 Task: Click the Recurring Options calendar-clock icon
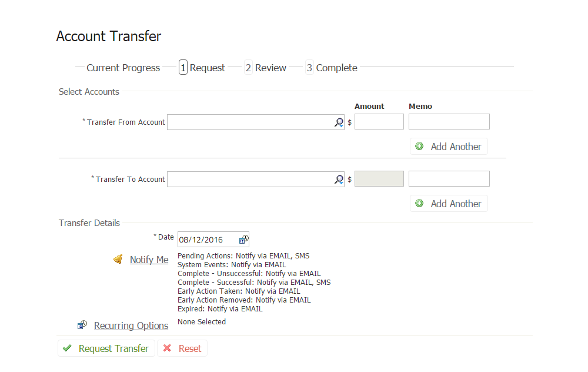tap(82, 325)
